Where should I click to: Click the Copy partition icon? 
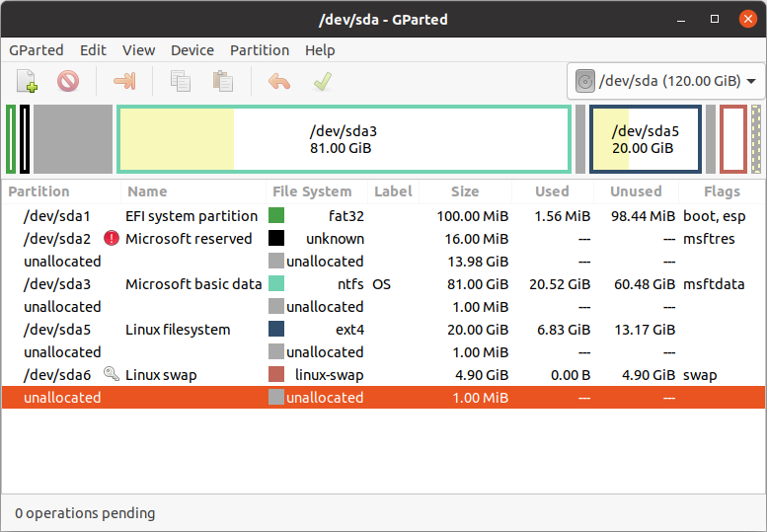tap(181, 81)
